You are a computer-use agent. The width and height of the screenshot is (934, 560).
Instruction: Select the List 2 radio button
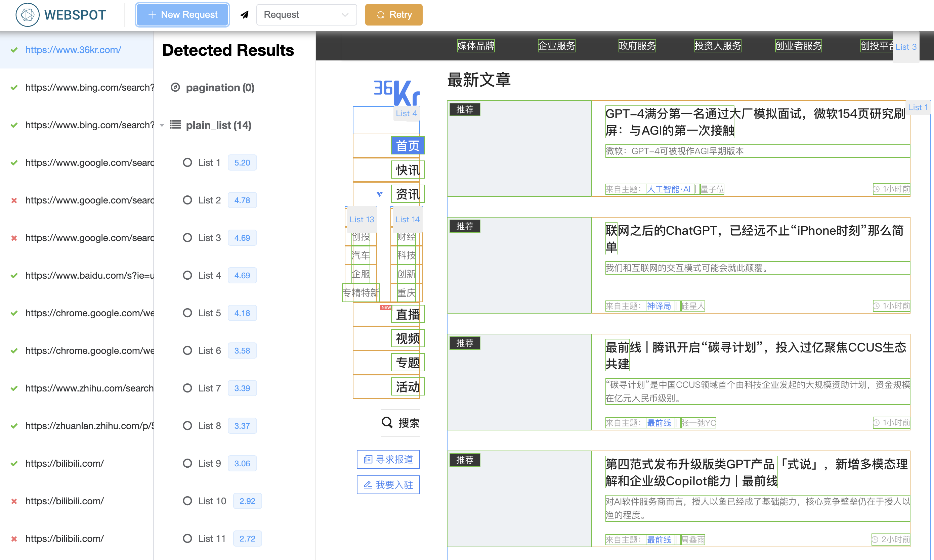point(187,200)
